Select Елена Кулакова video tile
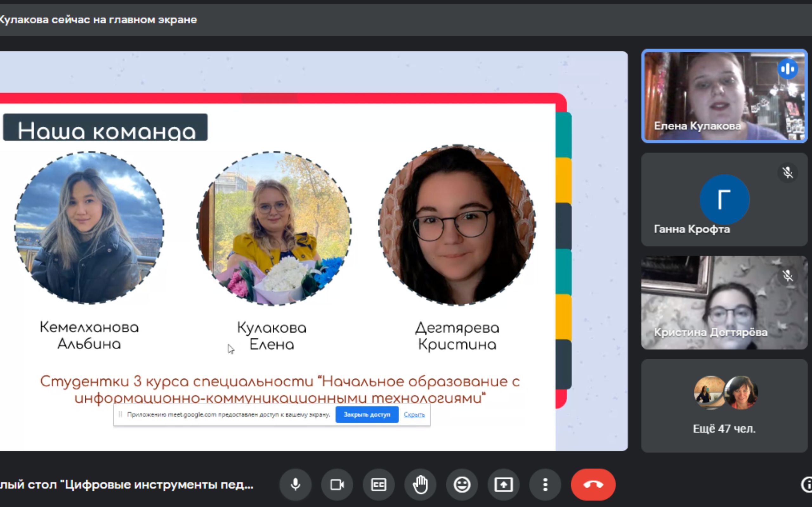 [724, 96]
